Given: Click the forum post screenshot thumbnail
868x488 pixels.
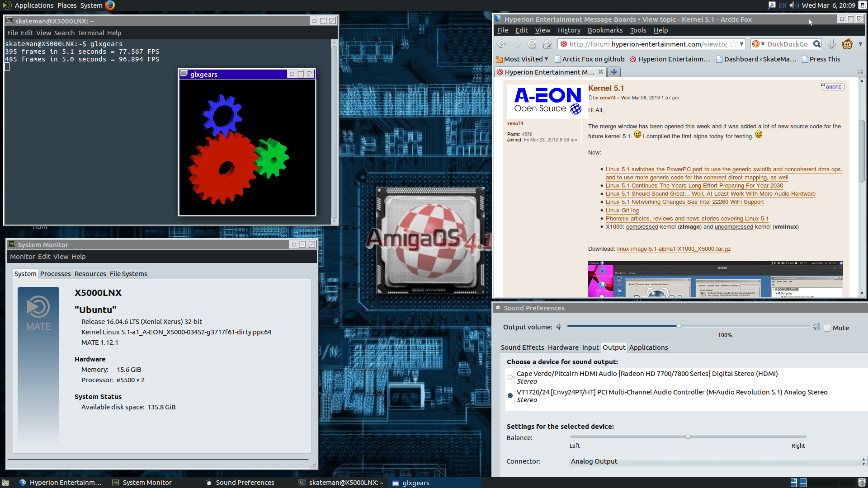Looking at the screenshot, I should (x=715, y=279).
